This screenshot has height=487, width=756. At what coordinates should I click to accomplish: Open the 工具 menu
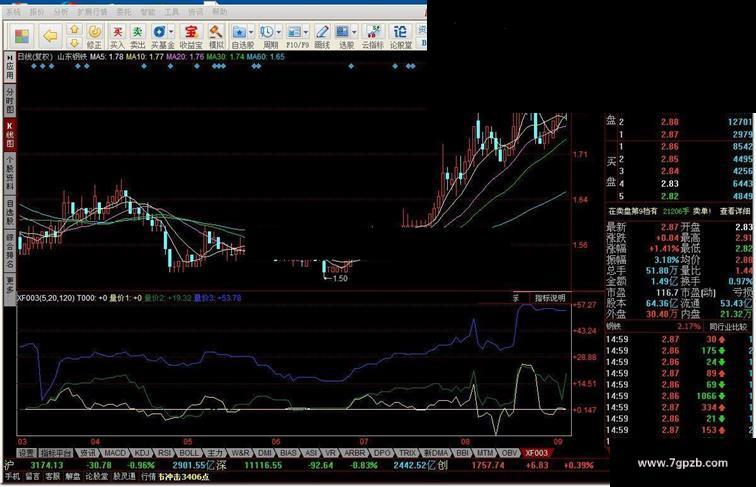[172, 12]
